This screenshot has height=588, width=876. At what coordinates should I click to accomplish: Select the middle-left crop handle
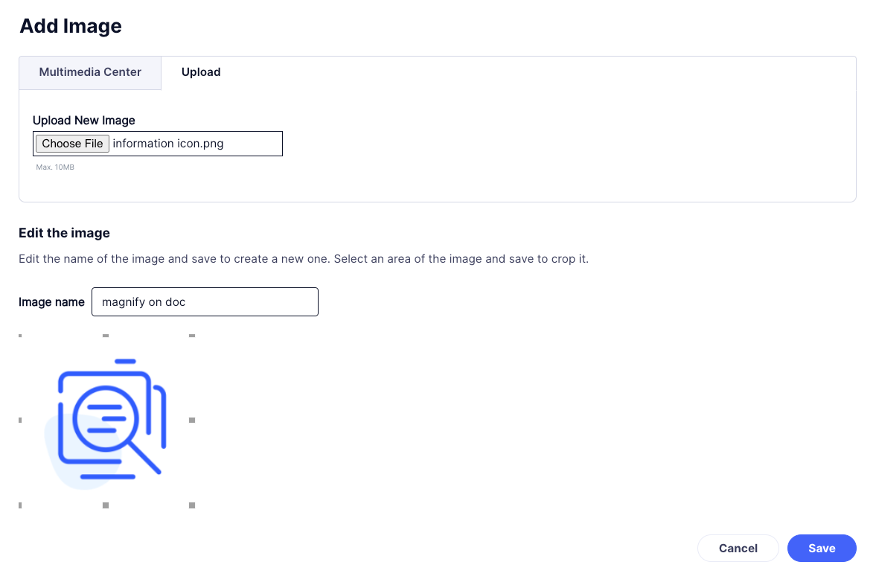point(20,421)
